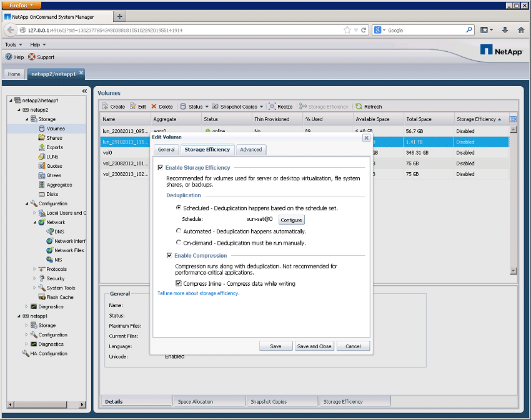
Task: Expand Local Users and Groups node
Action: [x=34, y=213]
